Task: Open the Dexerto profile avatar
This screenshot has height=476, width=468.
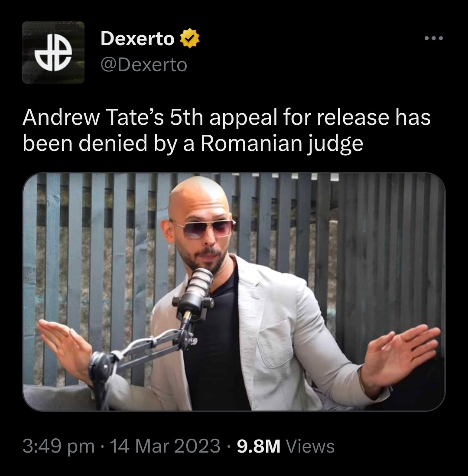Action: (53, 52)
